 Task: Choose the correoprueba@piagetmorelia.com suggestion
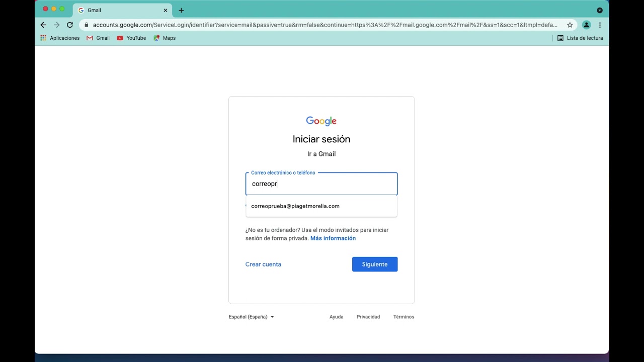coord(295,206)
